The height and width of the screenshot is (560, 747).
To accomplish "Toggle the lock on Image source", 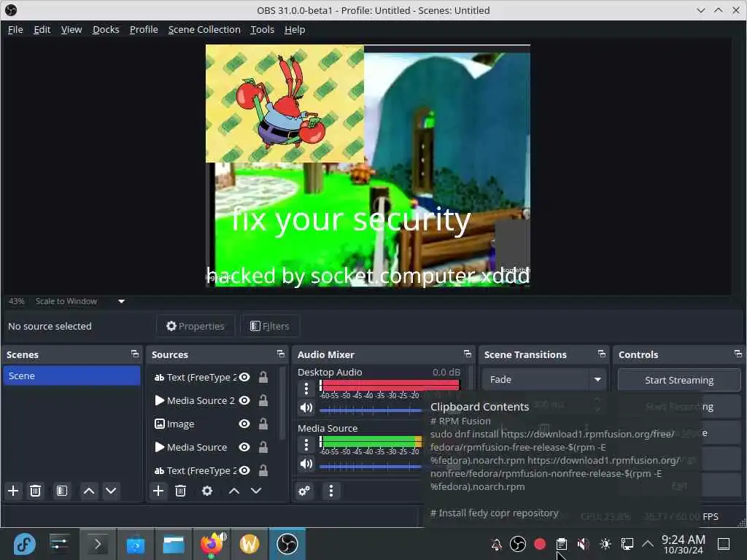I will click(x=263, y=424).
